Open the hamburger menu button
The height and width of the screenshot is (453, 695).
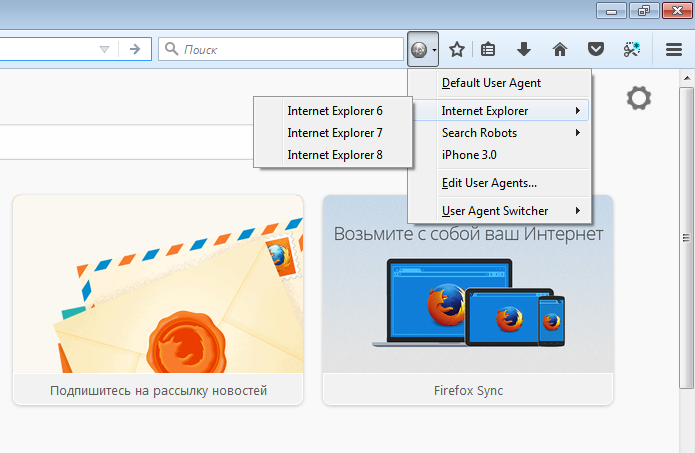(674, 49)
